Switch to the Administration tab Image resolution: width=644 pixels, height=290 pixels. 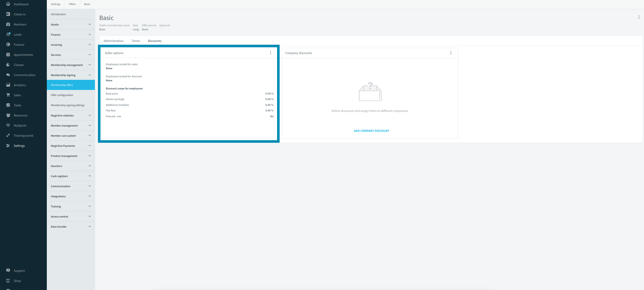(113, 41)
